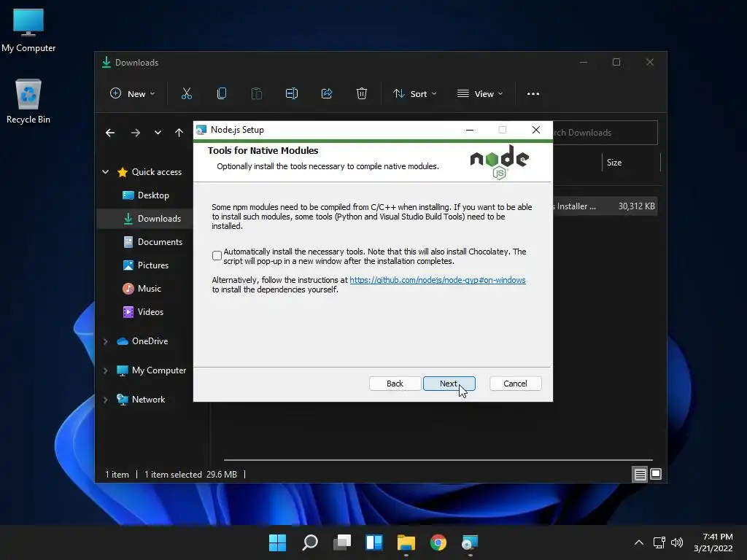
Task: Select OneDrive in the navigation pane
Action: 142,341
